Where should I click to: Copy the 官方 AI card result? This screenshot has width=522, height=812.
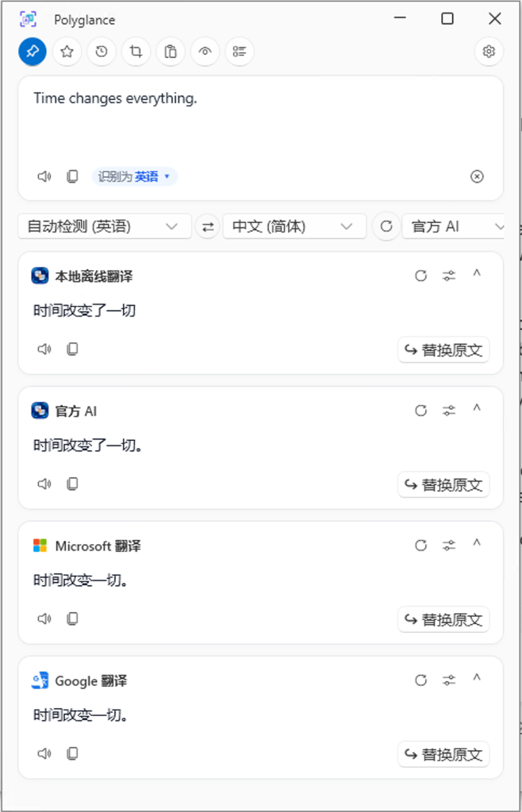tap(72, 485)
